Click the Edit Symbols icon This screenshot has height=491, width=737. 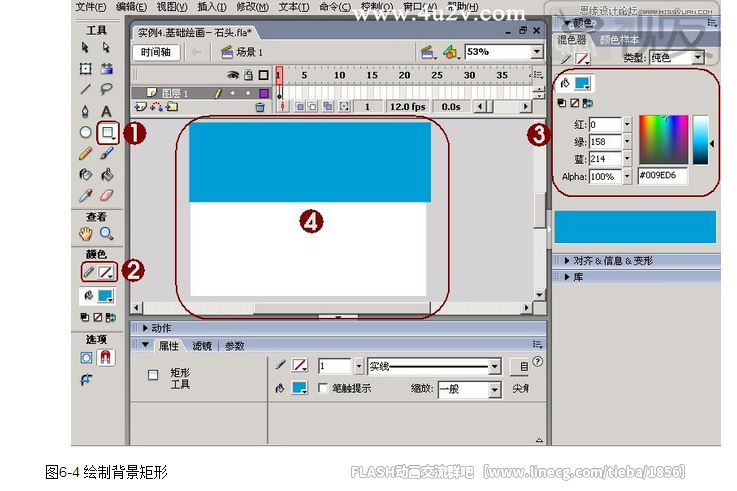point(450,52)
